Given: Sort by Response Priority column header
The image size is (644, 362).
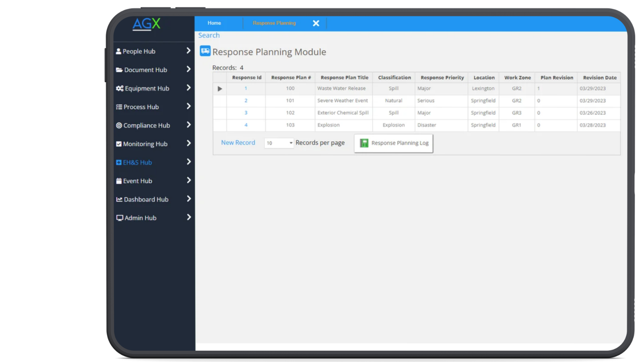Looking at the screenshot, I should (x=442, y=78).
